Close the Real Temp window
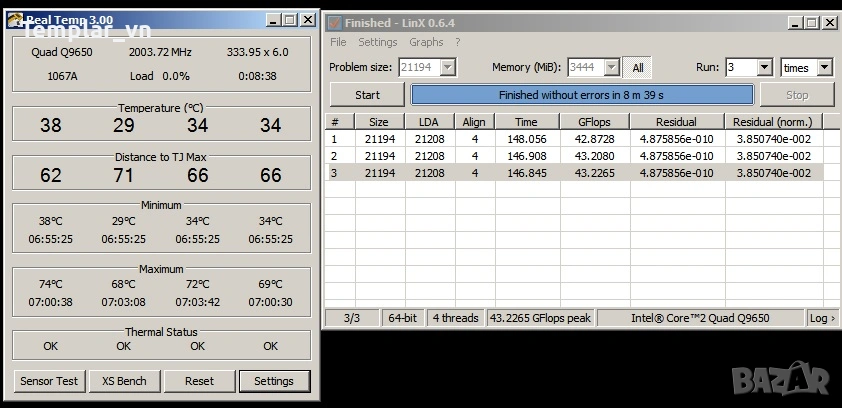Image resolution: width=842 pixels, height=408 pixels. coord(307,20)
